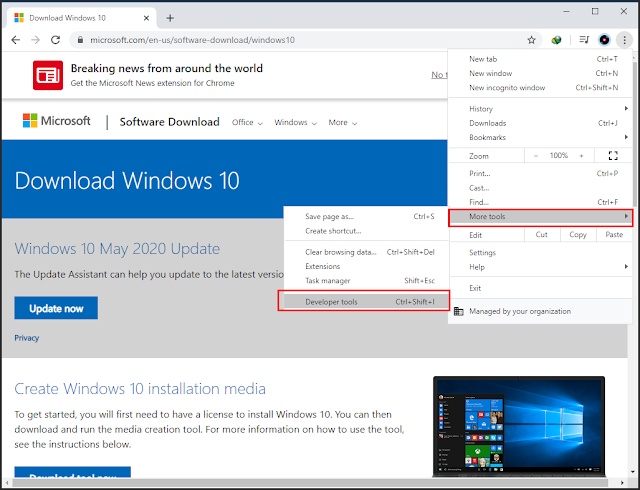The width and height of the screenshot is (640, 490).
Task: Open Task manager from submenu
Action: coord(366,281)
